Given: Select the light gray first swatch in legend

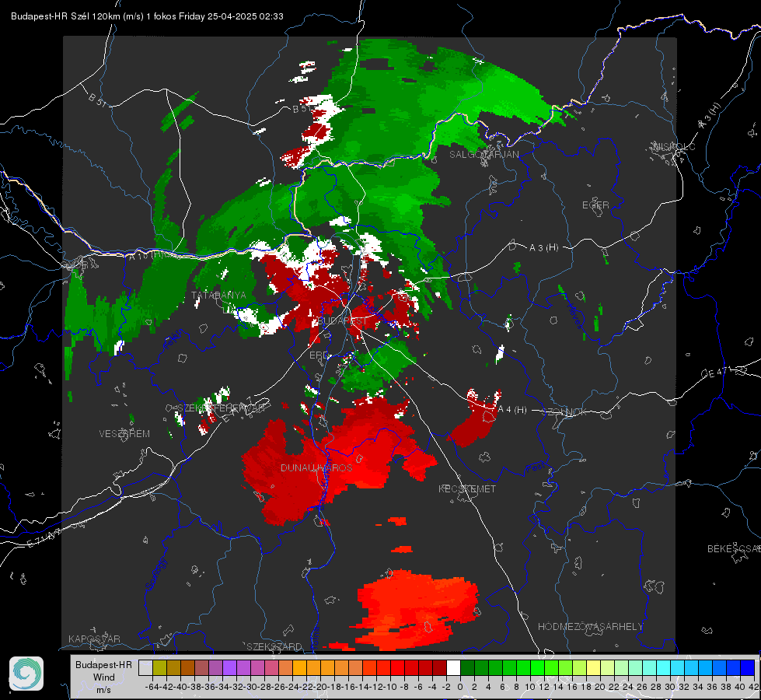Looking at the screenshot, I should [145, 667].
